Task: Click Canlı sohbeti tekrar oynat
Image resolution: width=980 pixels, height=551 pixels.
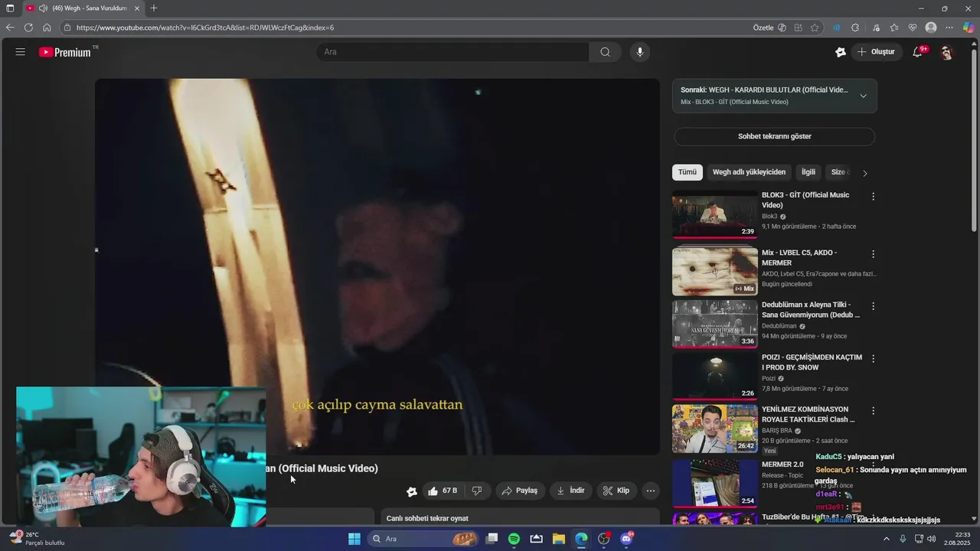Action: tap(427, 518)
